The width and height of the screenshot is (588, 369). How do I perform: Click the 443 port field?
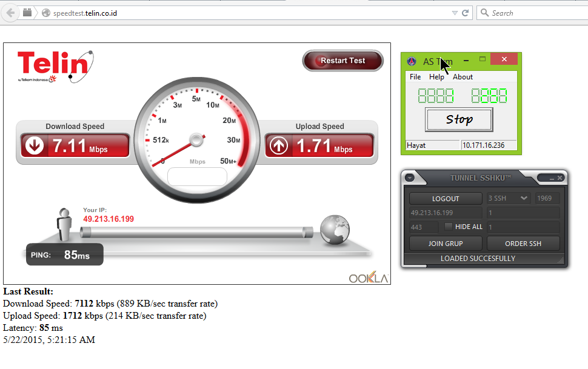click(x=424, y=227)
